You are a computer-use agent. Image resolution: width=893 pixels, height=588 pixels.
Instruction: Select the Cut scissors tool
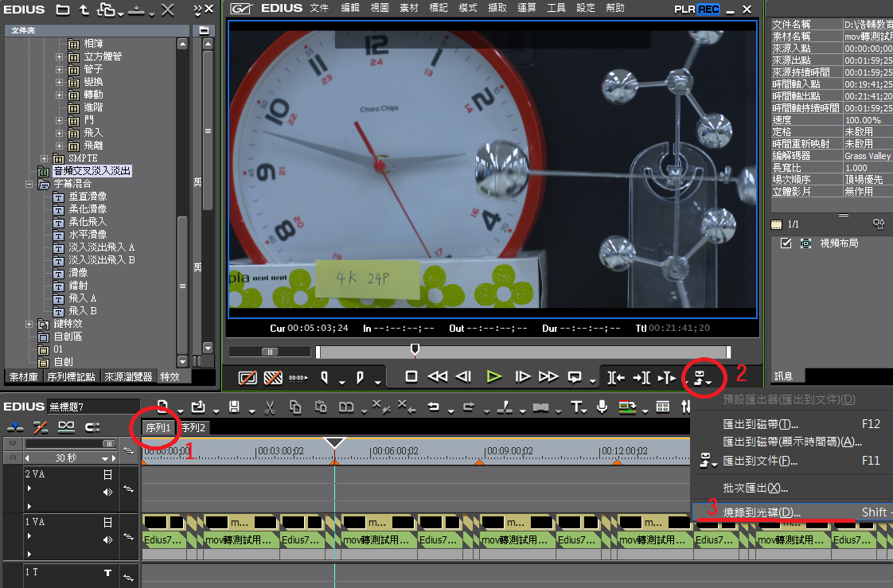pyautogui.click(x=270, y=407)
